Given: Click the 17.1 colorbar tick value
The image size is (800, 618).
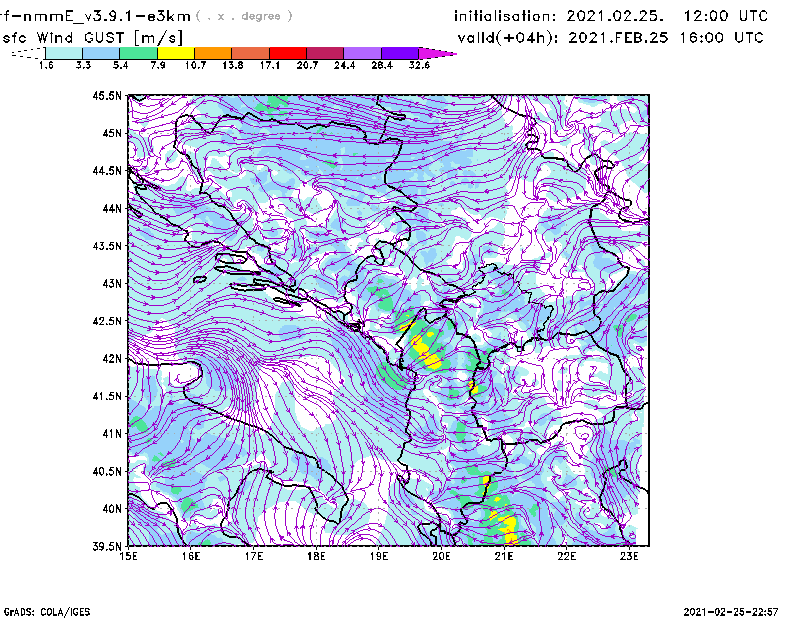Looking at the screenshot, I should 269,65.
